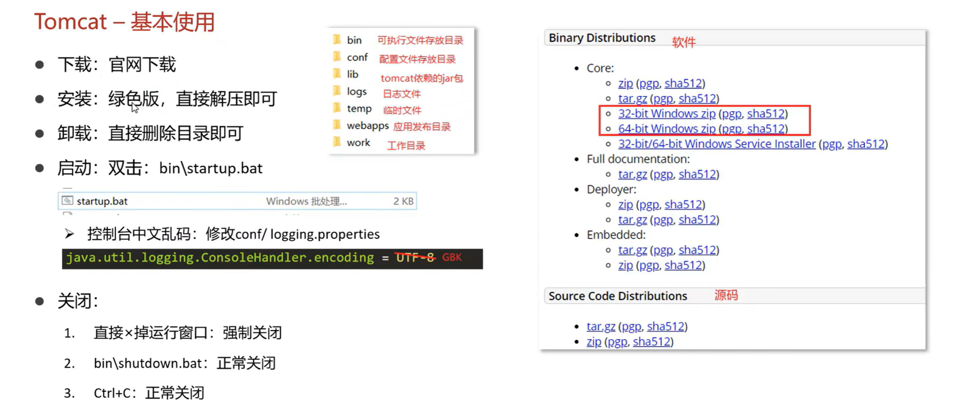Select the bin folder name
Screen dimensions: 980x419
354,40
